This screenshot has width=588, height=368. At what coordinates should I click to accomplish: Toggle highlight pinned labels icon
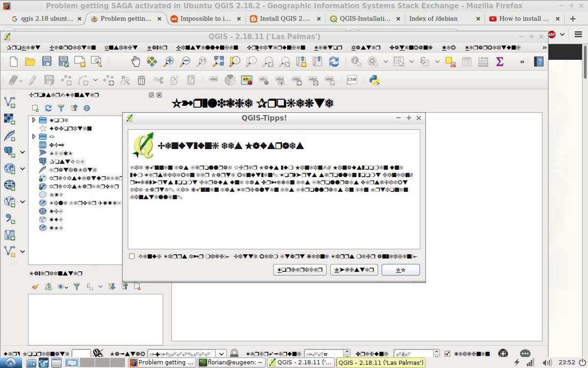click(x=247, y=80)
